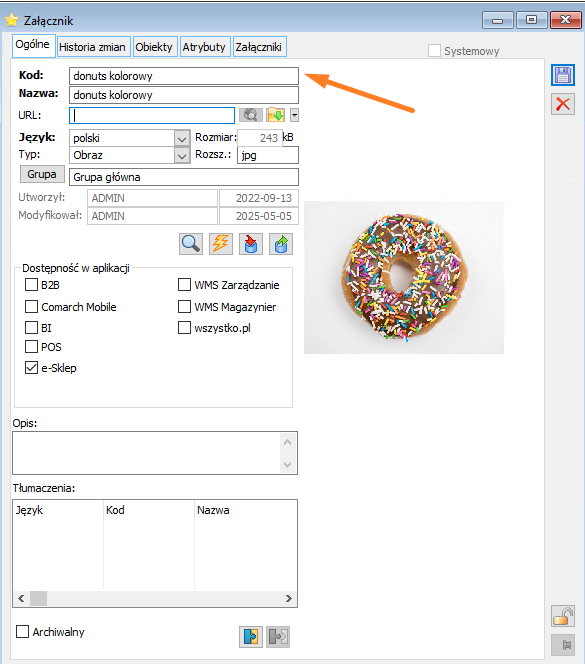The width and height of the screenshot is (585, 664).
Task: Click the import to database icon
Action: tap(251, 244)
